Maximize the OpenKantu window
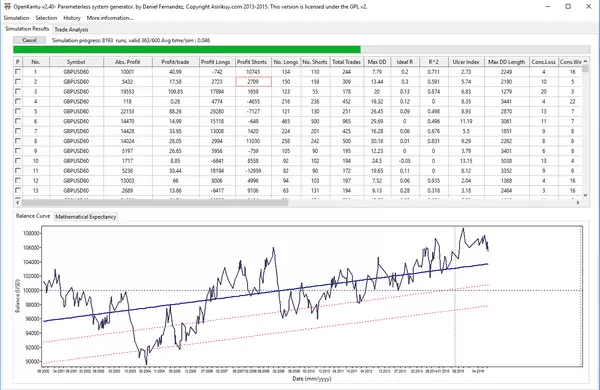600x390 pixels. pos(568,7)
